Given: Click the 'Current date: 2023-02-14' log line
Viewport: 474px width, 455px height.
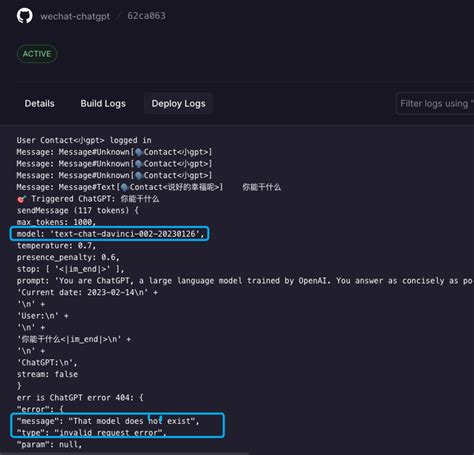Looking at the screenshot, I should pos(87,293).
